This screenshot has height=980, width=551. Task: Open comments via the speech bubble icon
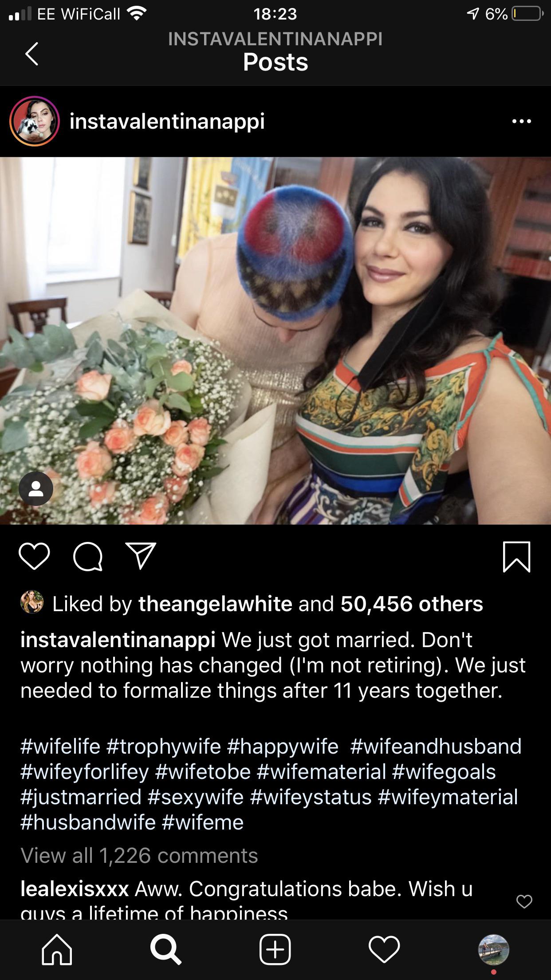88,557
